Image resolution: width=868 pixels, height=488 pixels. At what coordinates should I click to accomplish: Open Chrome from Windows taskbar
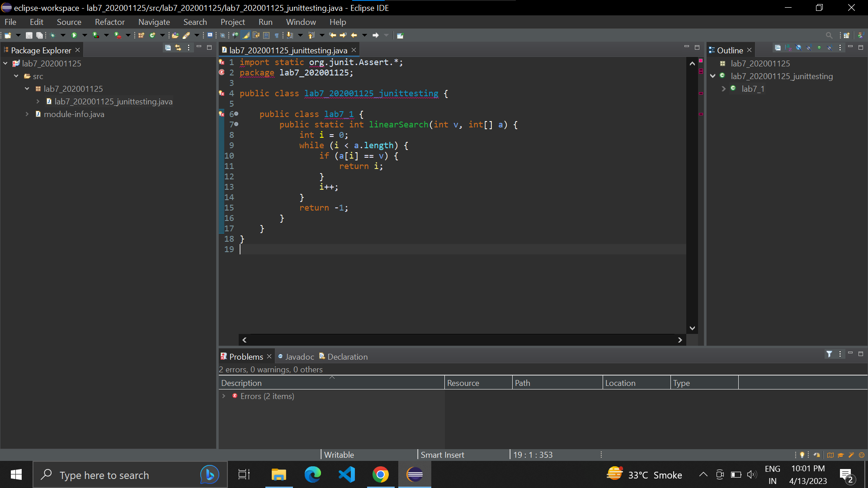381,474
